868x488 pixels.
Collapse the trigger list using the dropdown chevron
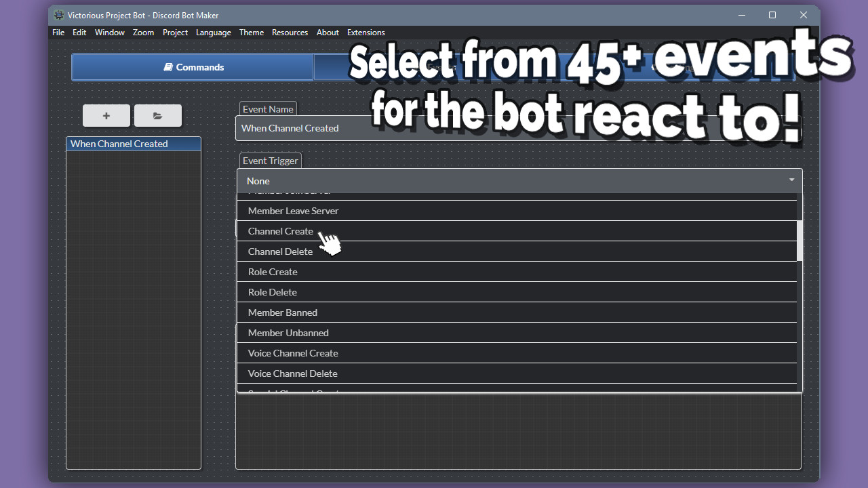pos(791,180)
